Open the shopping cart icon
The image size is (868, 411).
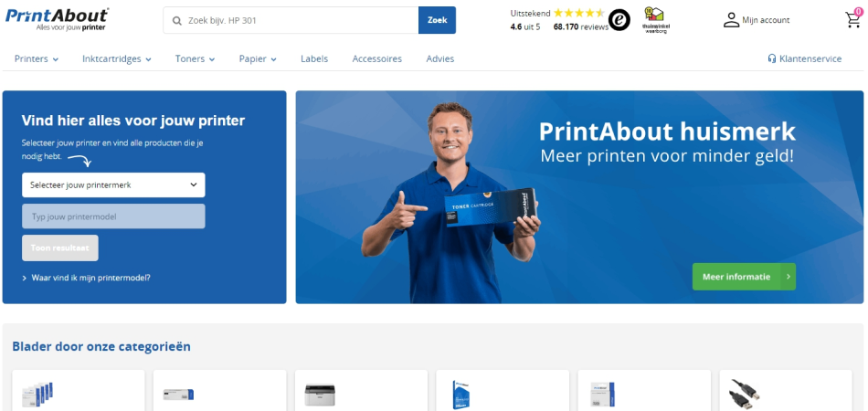(853, 18)
